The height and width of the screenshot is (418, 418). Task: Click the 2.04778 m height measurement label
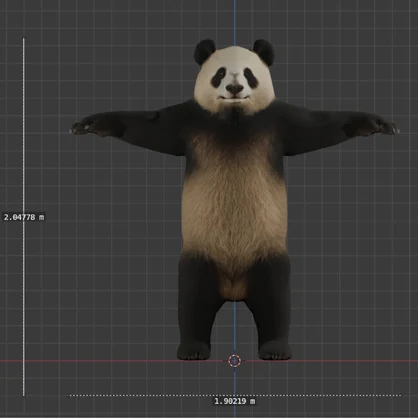(x=24, y=217)
